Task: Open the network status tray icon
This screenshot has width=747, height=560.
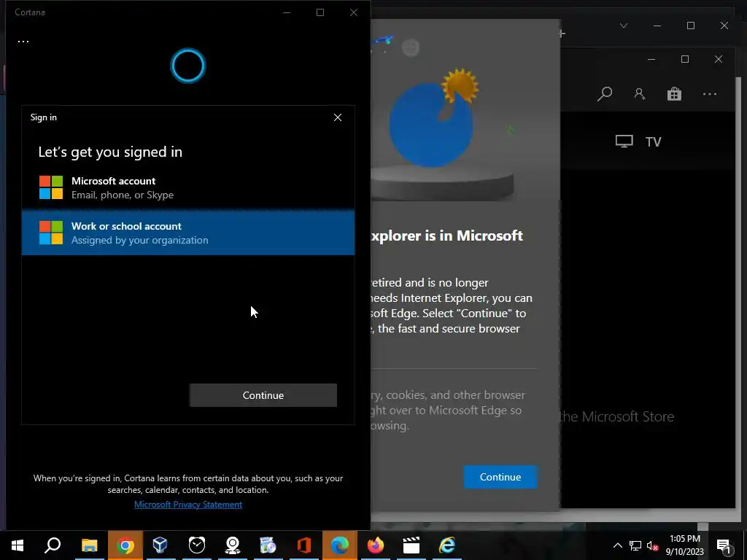Action: pyautogui.click(x=635, y=545)
